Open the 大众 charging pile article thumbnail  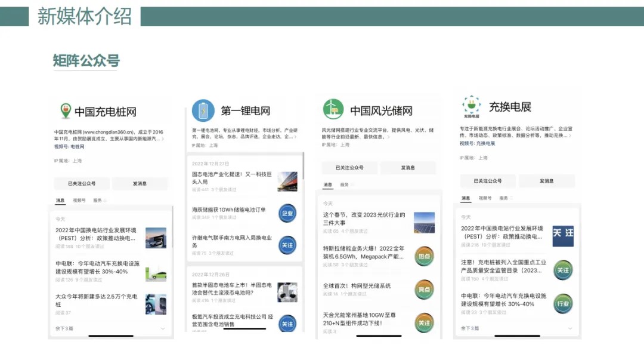click(156, 304)
